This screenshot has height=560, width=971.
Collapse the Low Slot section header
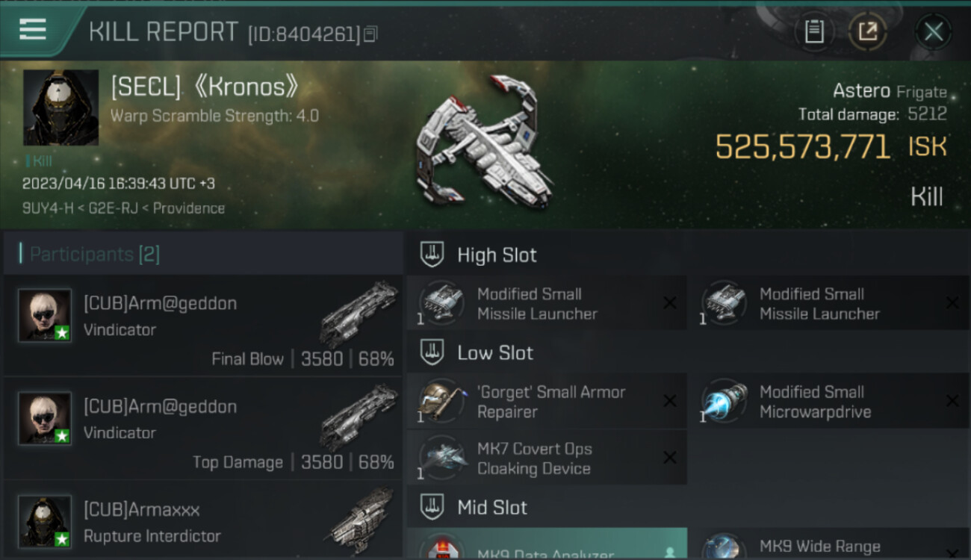coord(688,352)
